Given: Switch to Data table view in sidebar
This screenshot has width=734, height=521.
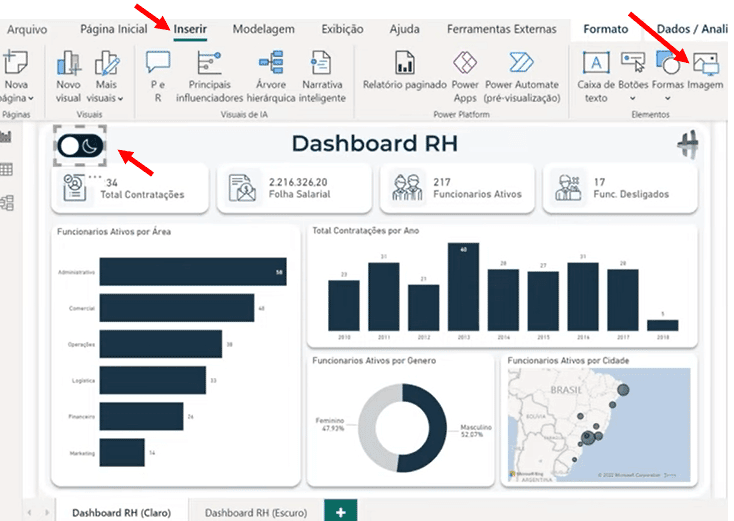Looking at the screenshot, I should 6,169.
